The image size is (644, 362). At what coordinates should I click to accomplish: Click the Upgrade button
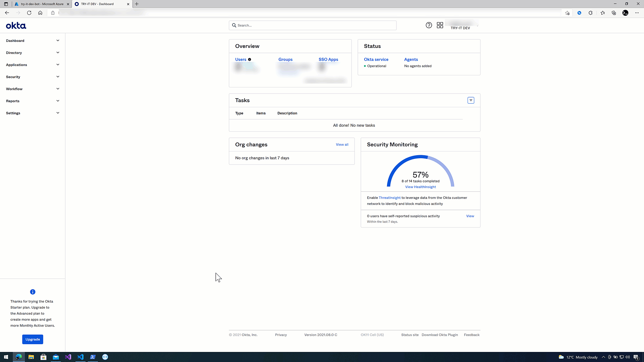point(33,339)
